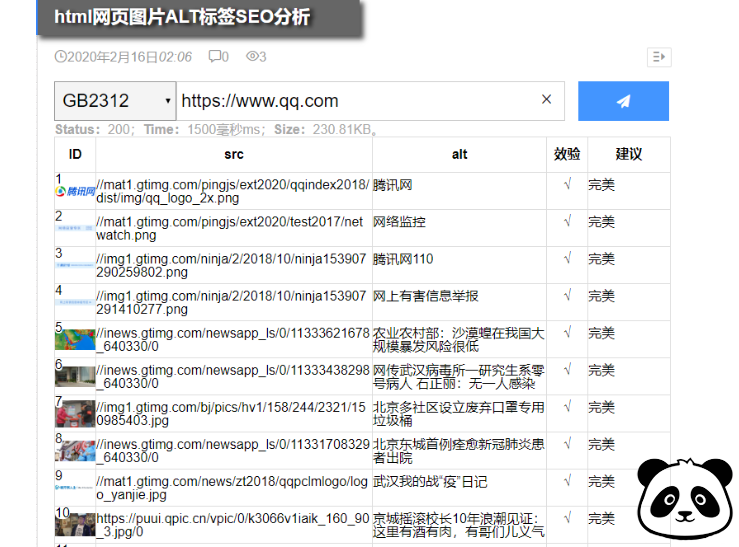This screenshot has width=739, height=547.
Task: Click the 'src' column header
Action: pyautogui.click(x=234, y=155)
